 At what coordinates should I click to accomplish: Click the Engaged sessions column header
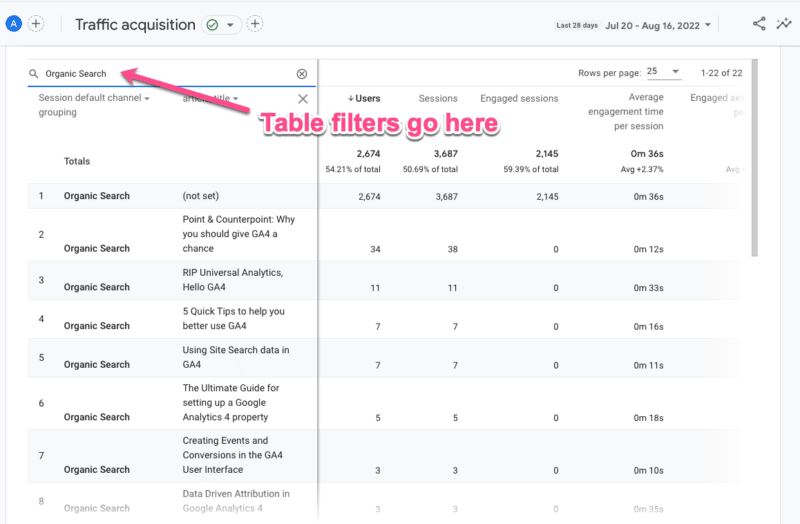(x=519, y=98)
